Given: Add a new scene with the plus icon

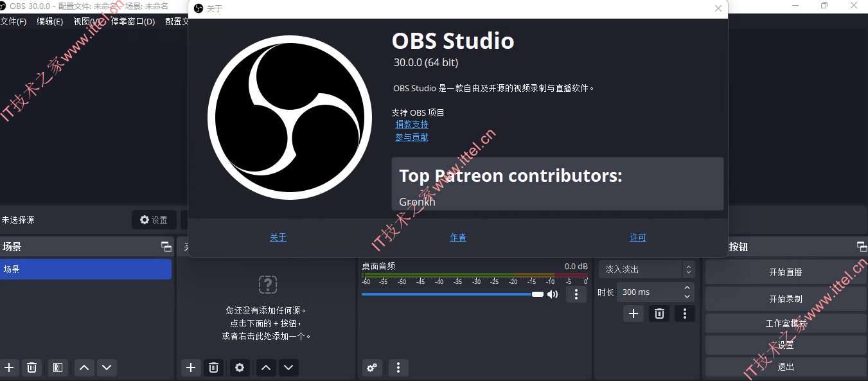Looking at the screenshot, I should [9, 368].
